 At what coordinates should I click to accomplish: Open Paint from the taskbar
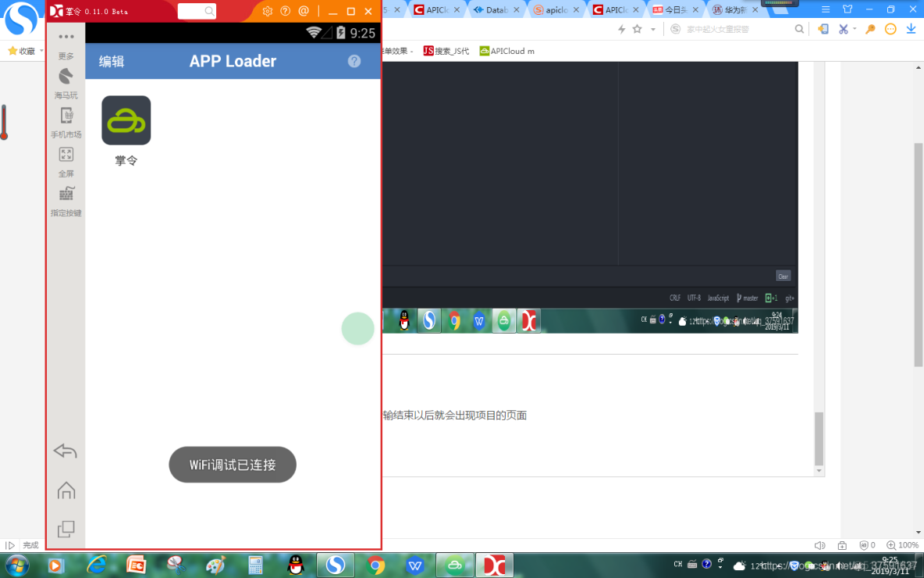[215, 566]
